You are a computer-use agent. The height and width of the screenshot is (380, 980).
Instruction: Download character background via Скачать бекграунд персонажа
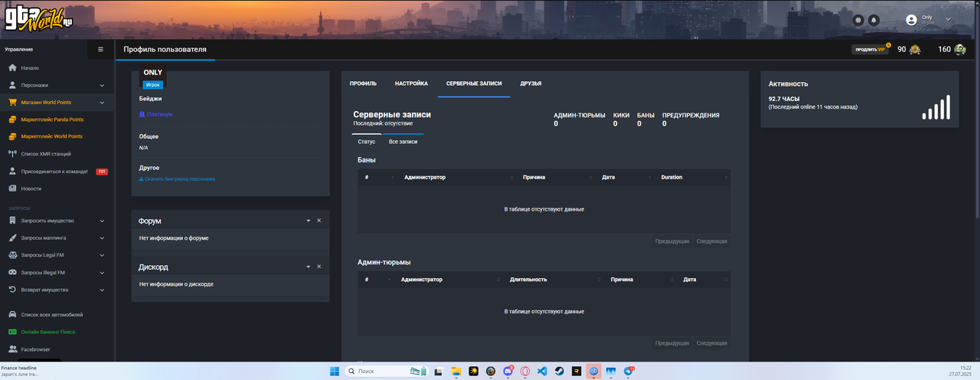click(x=177, y=179)
